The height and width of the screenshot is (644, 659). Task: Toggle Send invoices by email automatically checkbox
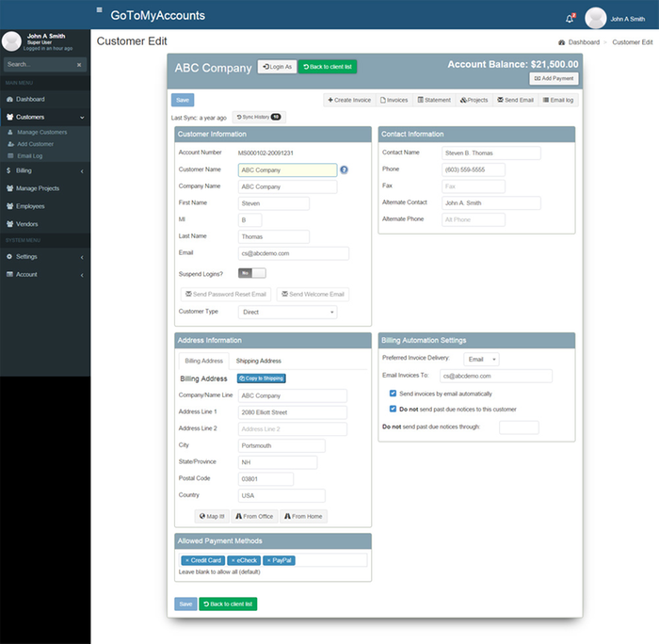[393, 394]
